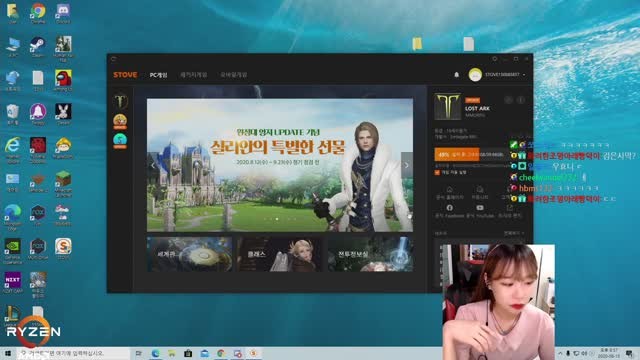Open the second tab next to PC게임
Image resolution: width=640 pixels, height=360 pixels.
tap(194, 75)
